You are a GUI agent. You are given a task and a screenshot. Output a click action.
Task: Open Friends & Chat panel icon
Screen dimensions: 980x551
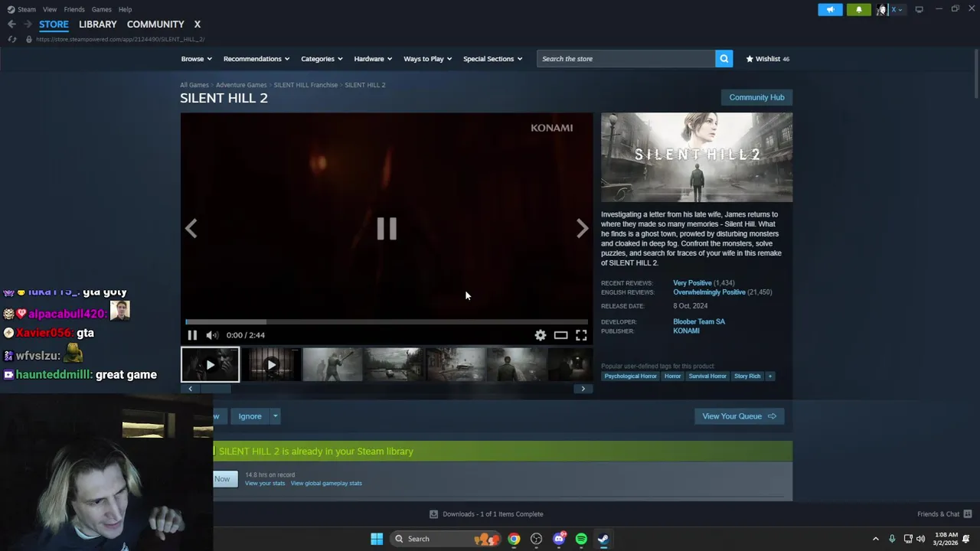(x=967, y=514)
